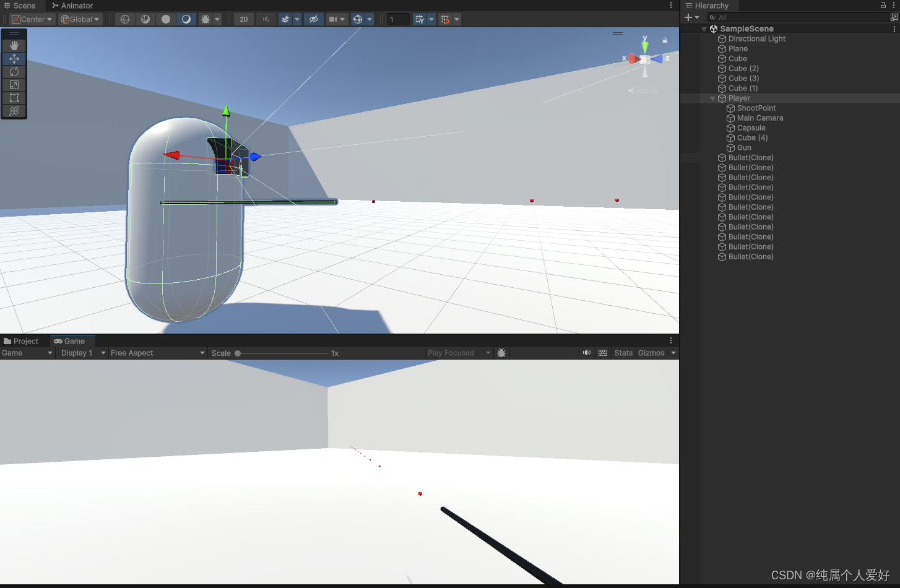900x588 pixels.
Task: Click the Stats button in the Game view
Action: (623, 353)
